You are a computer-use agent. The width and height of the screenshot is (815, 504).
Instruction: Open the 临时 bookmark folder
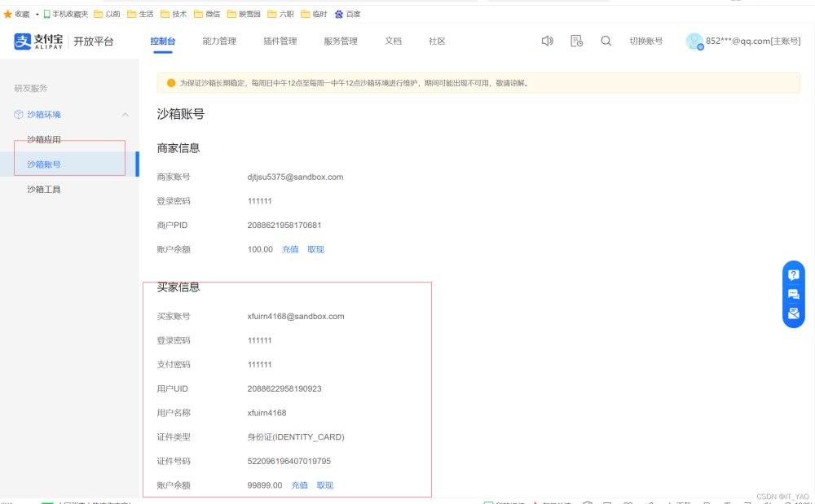tap(314, 14)
